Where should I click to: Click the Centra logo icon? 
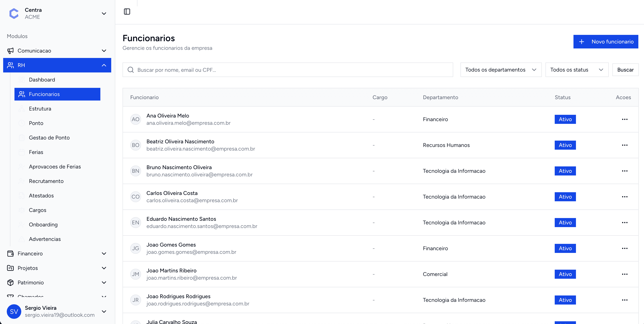14,13
